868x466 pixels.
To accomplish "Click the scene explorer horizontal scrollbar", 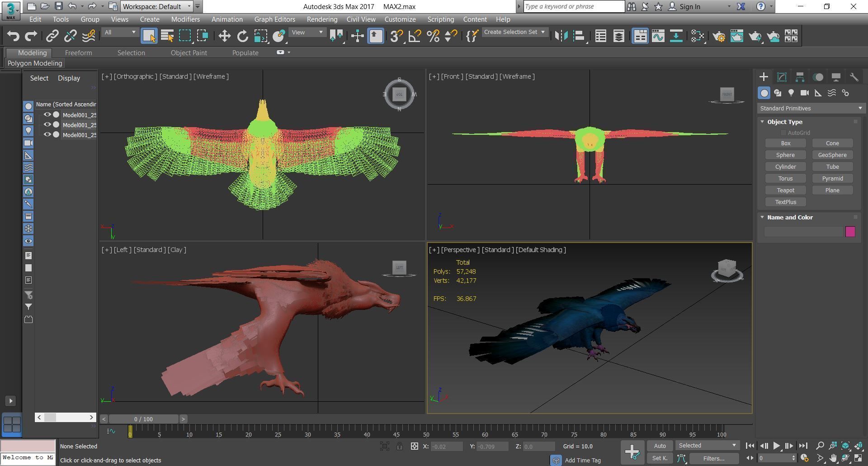I will (x=66, y=417).
